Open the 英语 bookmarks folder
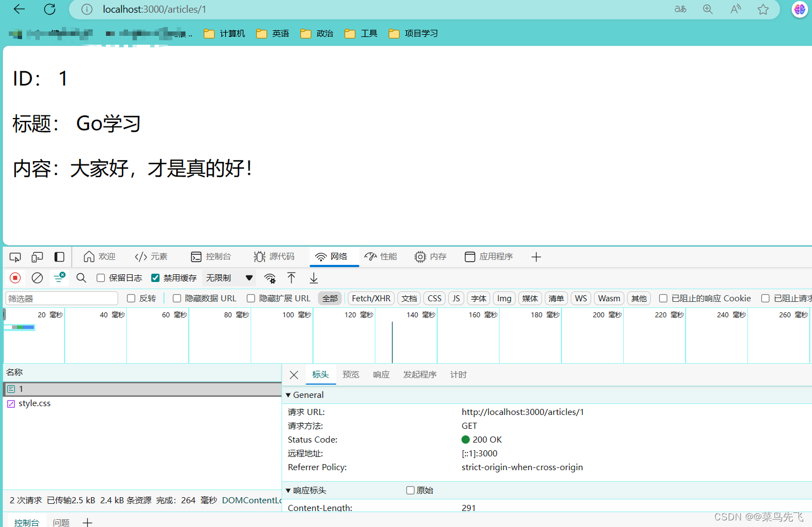 (273, 34)
